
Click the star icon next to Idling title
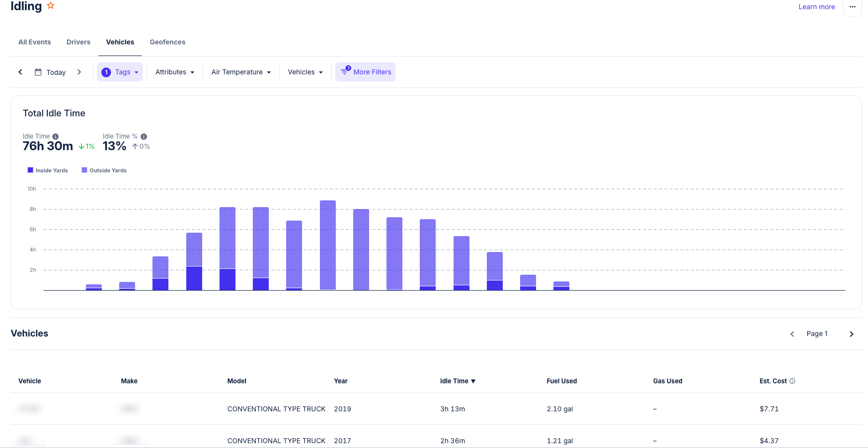click(x=51, y=5)
